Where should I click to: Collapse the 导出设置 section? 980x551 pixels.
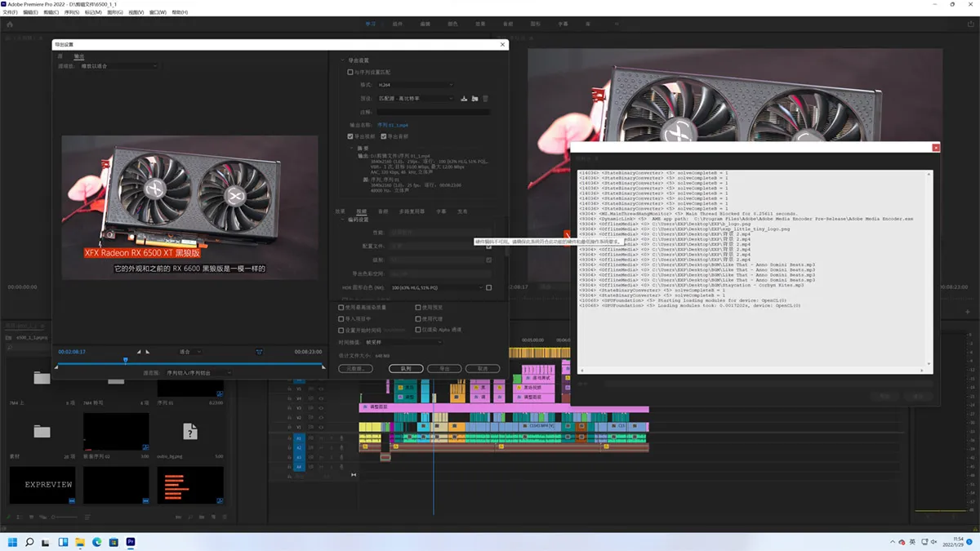342,60
